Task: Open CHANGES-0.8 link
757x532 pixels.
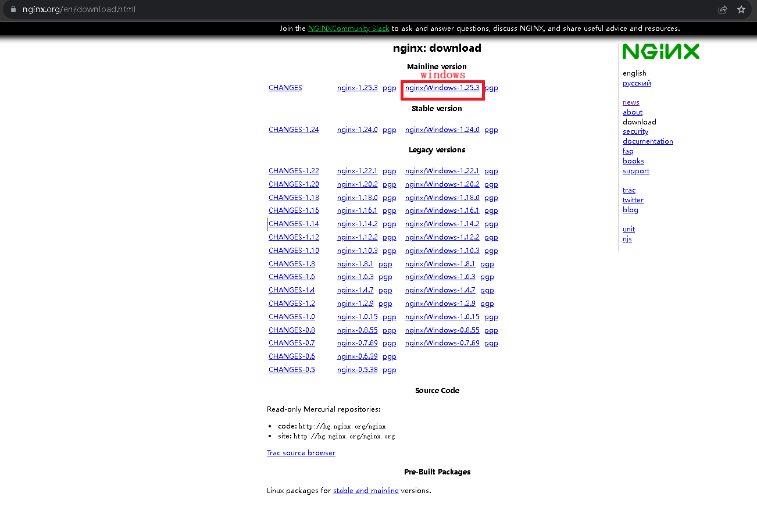Action: [292, 330]
